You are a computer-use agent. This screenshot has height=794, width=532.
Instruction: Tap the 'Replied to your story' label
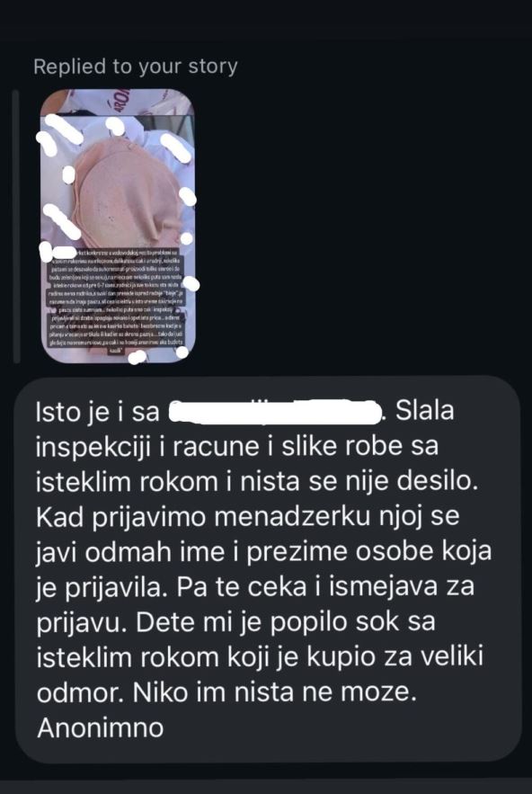136,67
